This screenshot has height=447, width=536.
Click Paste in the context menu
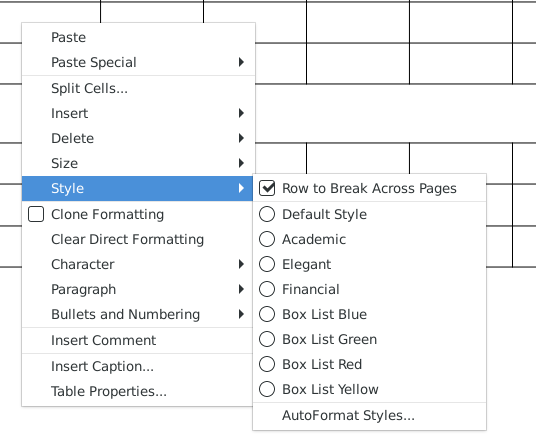[138, 37]
